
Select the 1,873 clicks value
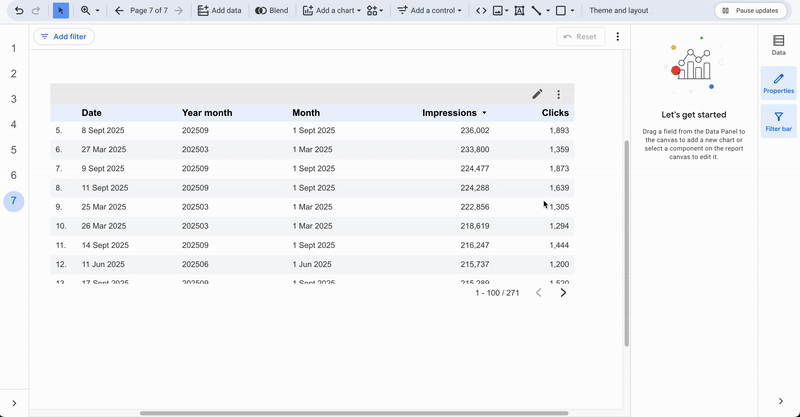(x=559, y=168)
